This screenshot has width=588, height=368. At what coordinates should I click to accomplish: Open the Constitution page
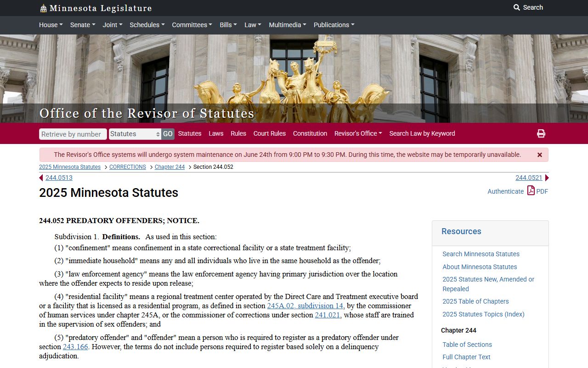[310, 133]
